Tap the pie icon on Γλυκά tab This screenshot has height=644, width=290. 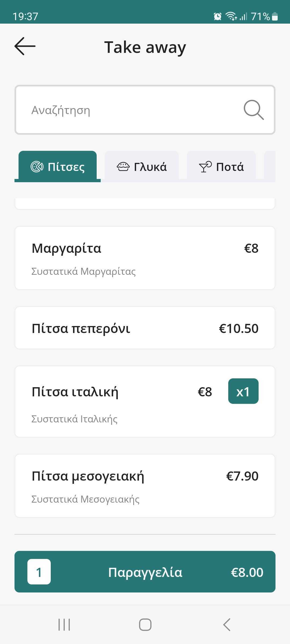pyautogui.click(x=123, y=167)
